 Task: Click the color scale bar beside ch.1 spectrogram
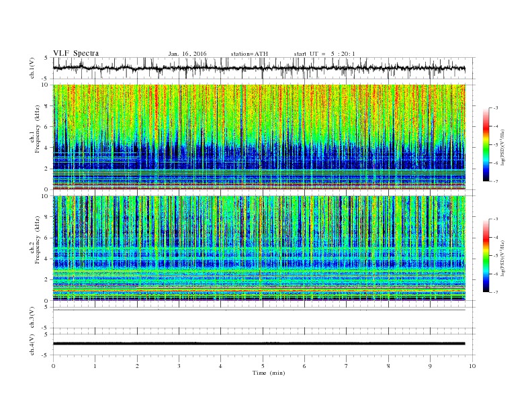point(486,144)
